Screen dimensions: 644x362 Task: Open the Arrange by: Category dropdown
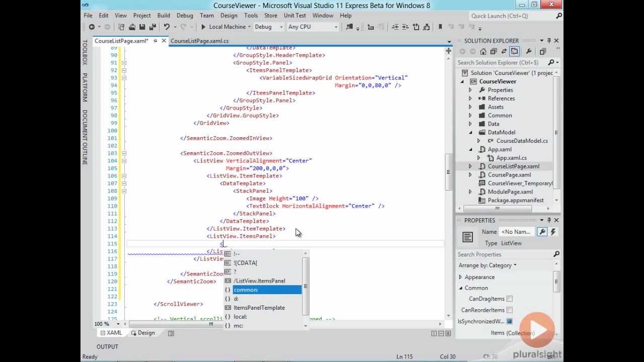click(x=487, y=265)
